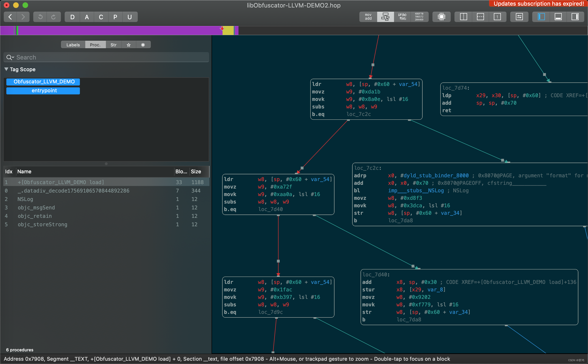Open pseudo-code if(b) f(x) view
588x364 pixels.
[402, 17]
